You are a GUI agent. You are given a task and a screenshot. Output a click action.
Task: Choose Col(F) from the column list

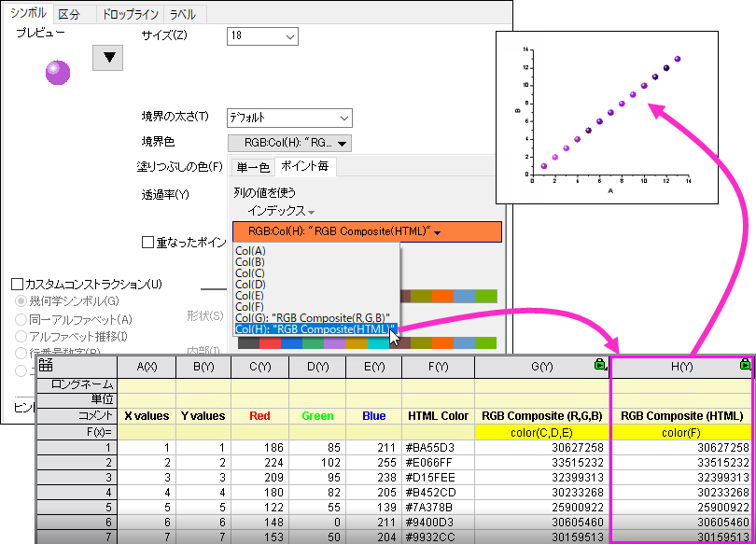point(249,306)
